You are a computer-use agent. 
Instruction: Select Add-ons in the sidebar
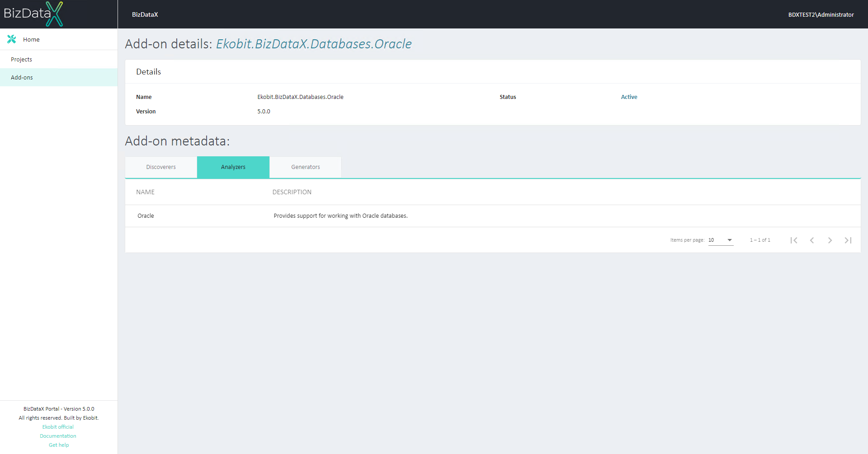59,77
